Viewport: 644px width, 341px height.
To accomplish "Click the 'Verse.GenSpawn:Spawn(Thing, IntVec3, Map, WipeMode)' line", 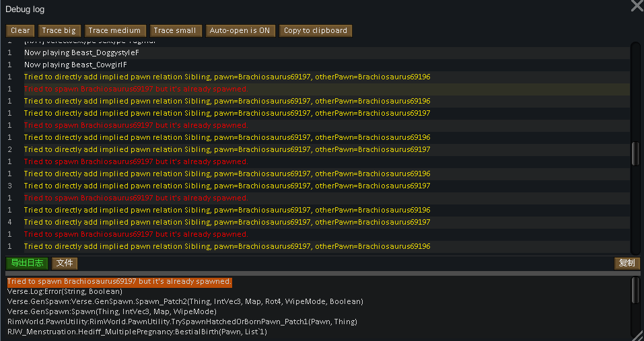I will pyautogui.click(x=112, y=312).
